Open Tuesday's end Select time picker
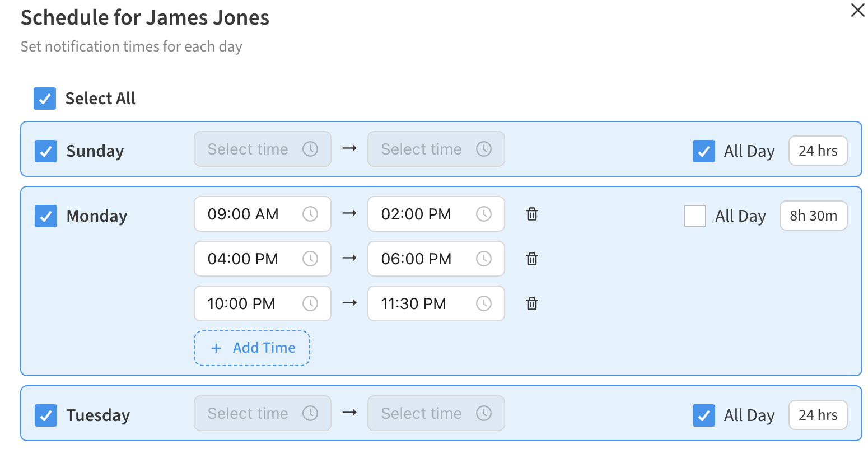The height and width of the screenshot is (449, 868). 436,413
